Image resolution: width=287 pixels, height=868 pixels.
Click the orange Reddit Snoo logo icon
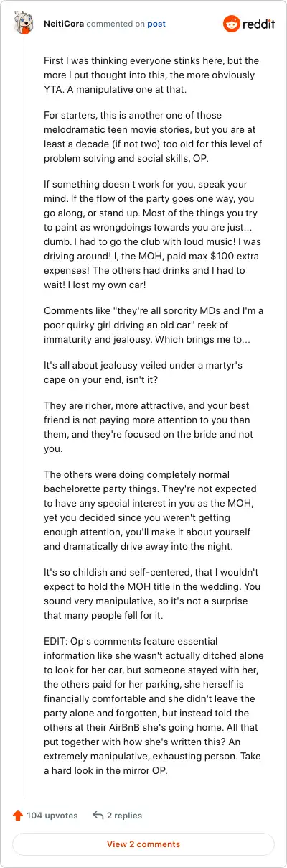232,24
